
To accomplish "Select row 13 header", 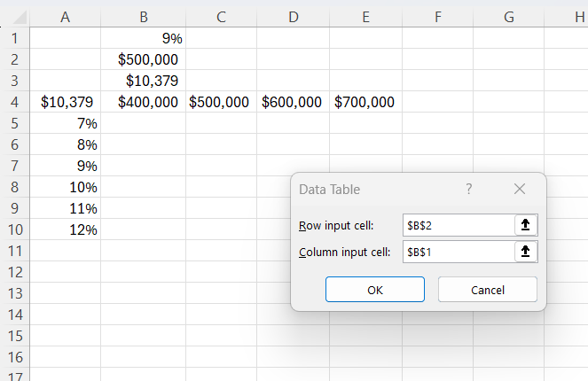I will coord(14,293).
